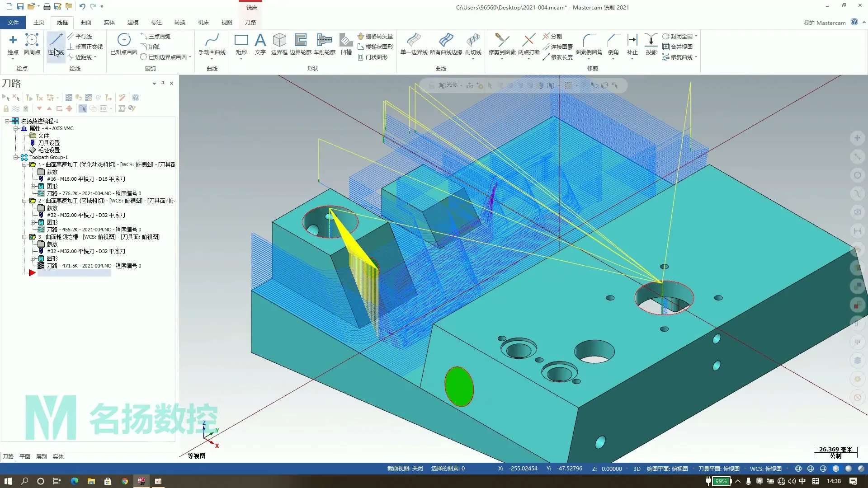The height and width of the screenshot is (488, 868).
Task: Open Chrome from the Windows taskbar
Action: 124,481
